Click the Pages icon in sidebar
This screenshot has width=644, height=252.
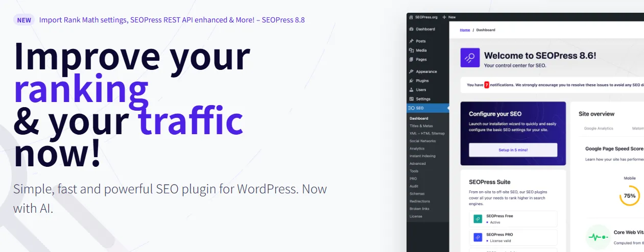tap(412, 59)
